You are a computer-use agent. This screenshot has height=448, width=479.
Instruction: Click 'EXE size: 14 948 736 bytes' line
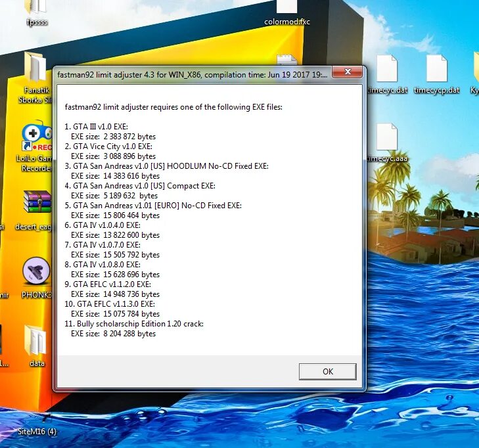(x=115, y=294)
